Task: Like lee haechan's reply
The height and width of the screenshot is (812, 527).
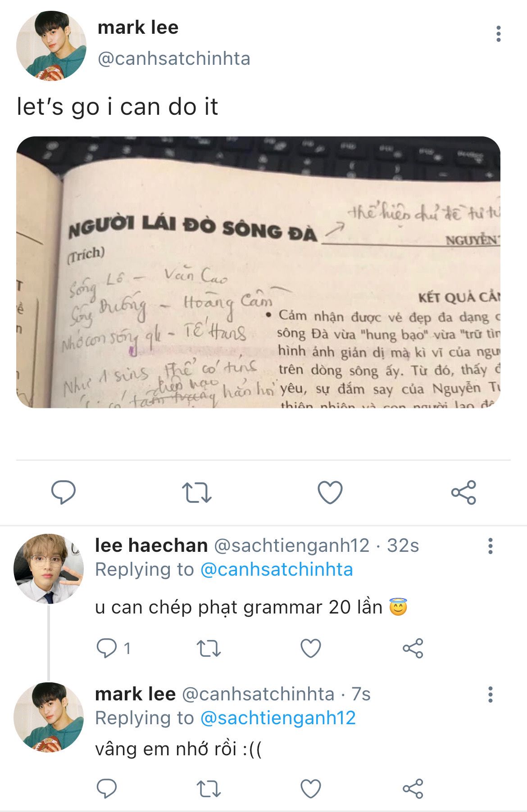Action: [x=311, y=649]
